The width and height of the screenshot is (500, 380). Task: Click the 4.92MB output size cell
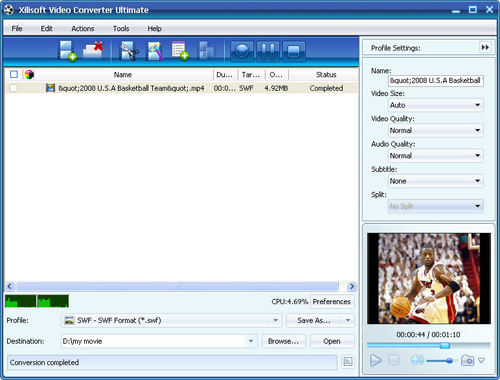point(276,88)
